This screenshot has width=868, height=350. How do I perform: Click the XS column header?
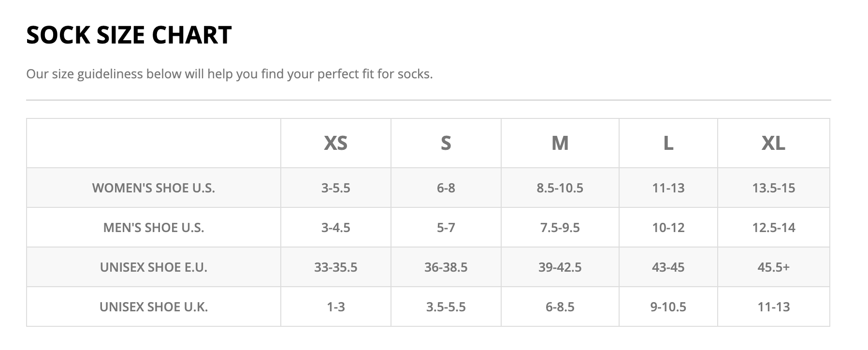335,143
